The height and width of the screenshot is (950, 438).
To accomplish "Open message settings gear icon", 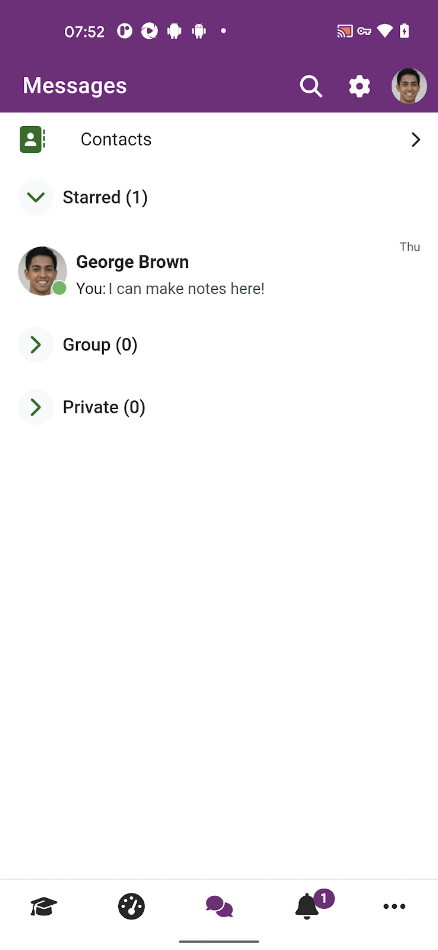I will (x=359, y=87).
